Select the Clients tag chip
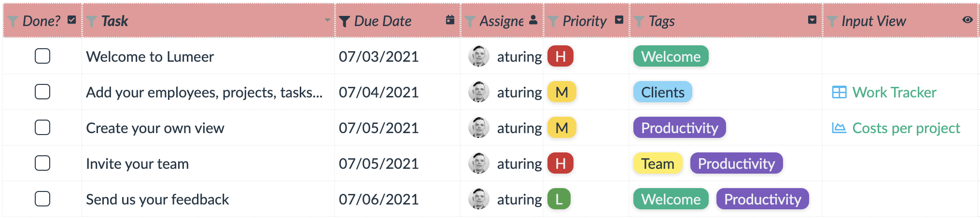980x218 pixels. 662,92
